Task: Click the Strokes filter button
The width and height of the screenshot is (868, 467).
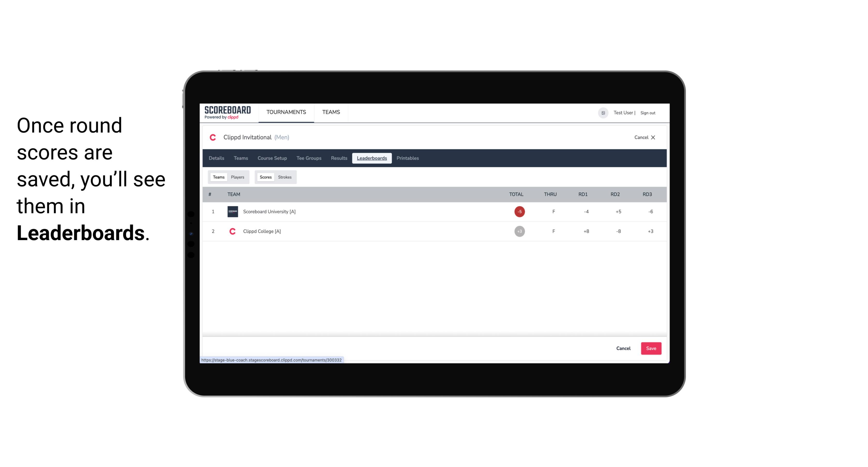Action: pos(285,177)
